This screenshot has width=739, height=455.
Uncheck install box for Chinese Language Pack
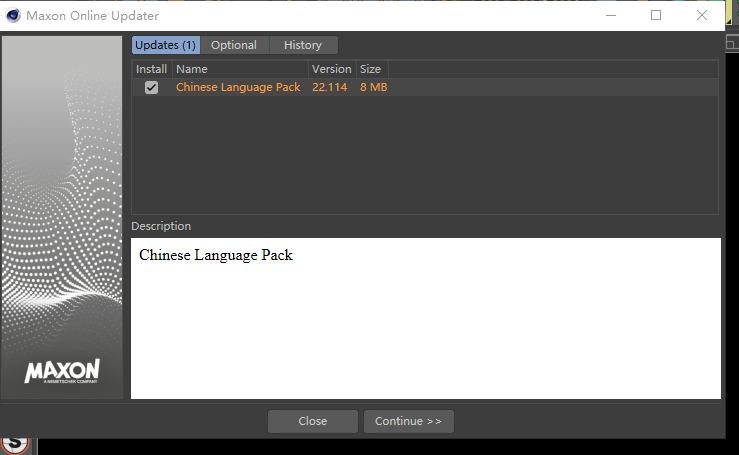click(151, 88)
